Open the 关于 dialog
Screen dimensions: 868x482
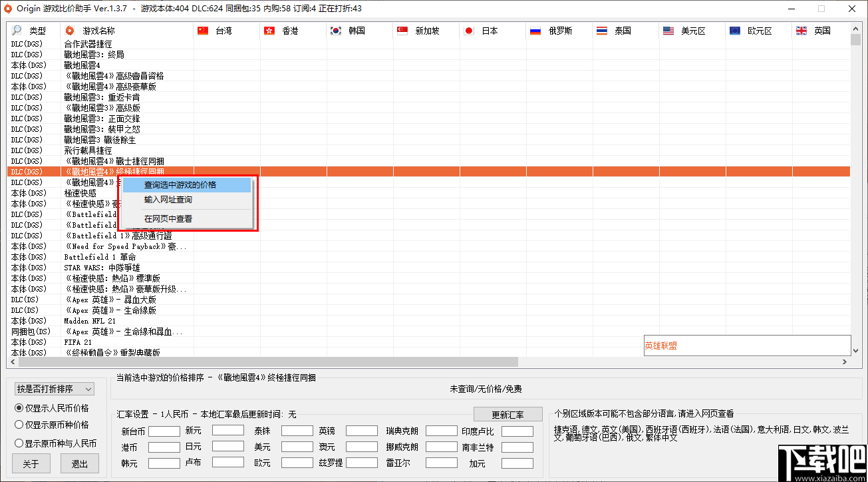click(x=31, y=463)
